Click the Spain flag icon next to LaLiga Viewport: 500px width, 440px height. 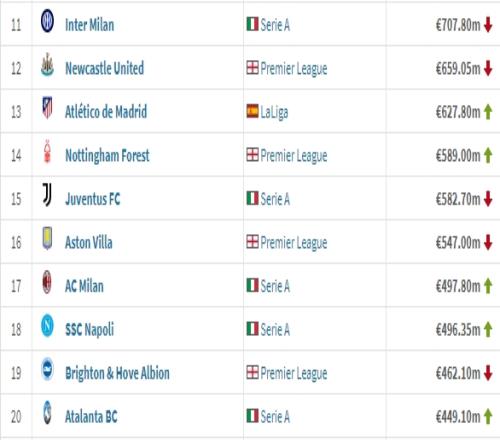[252, 111]
